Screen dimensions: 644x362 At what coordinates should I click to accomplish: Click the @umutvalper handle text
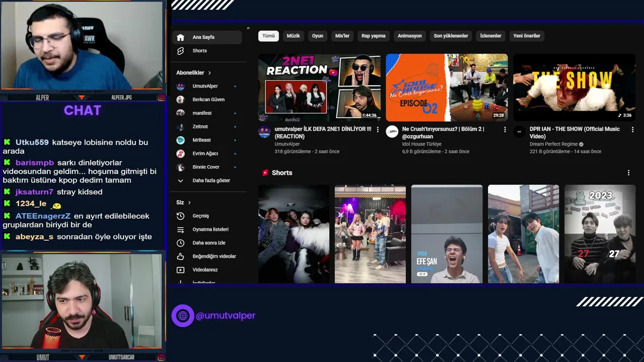pos(225,316)
